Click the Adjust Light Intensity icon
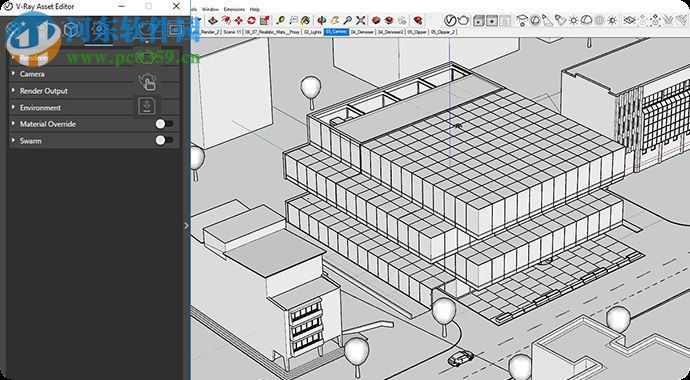690x380 pixels. [x=612, y=20]
